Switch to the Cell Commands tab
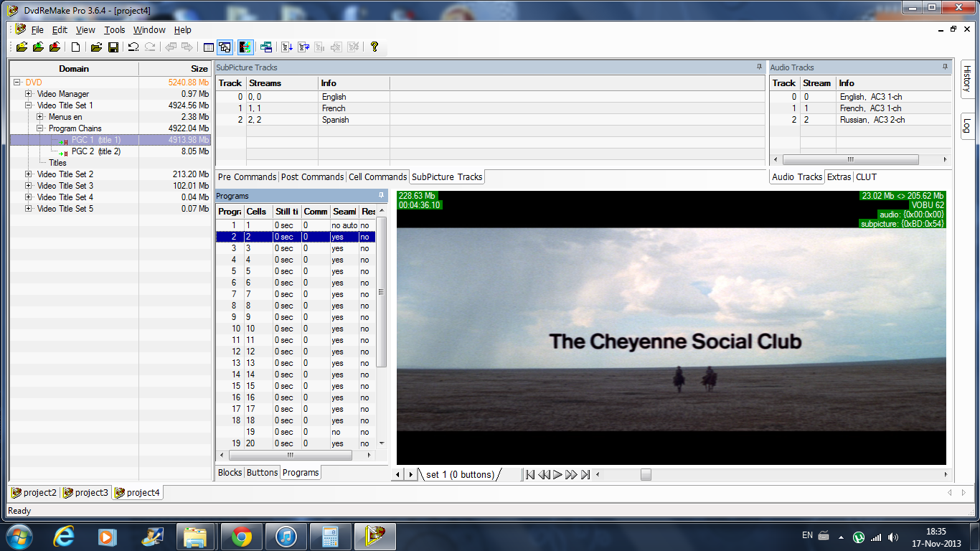This screenshot has height=551, width=980. [377, 177]
